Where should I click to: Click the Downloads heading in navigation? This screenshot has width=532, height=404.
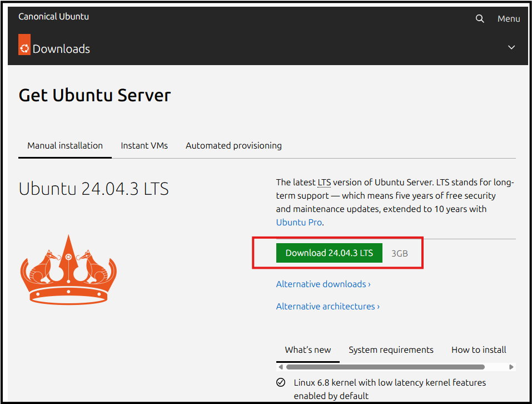pyautogui.click(x=61, y=49)
